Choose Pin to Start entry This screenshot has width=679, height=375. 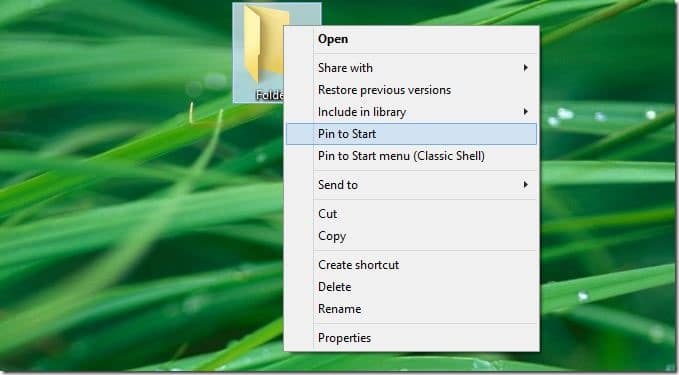(411, 134)
